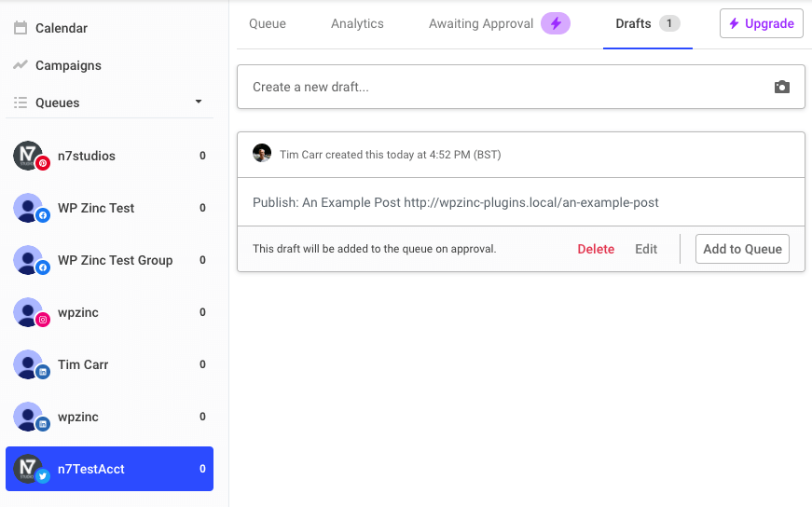Select WP Zinc Test account name
Screen dimensions: 812x507
tap(96, 208)
